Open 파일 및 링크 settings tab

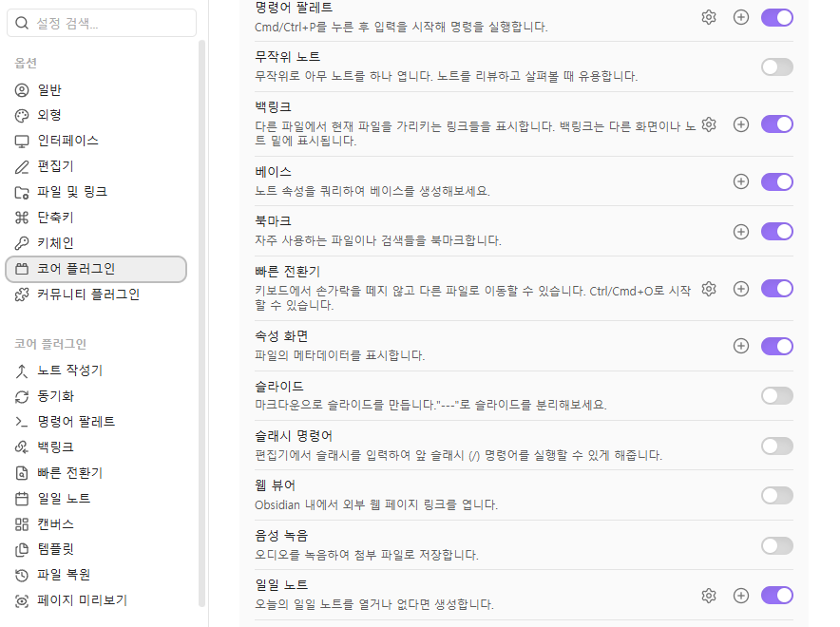[x=96, y=192]
